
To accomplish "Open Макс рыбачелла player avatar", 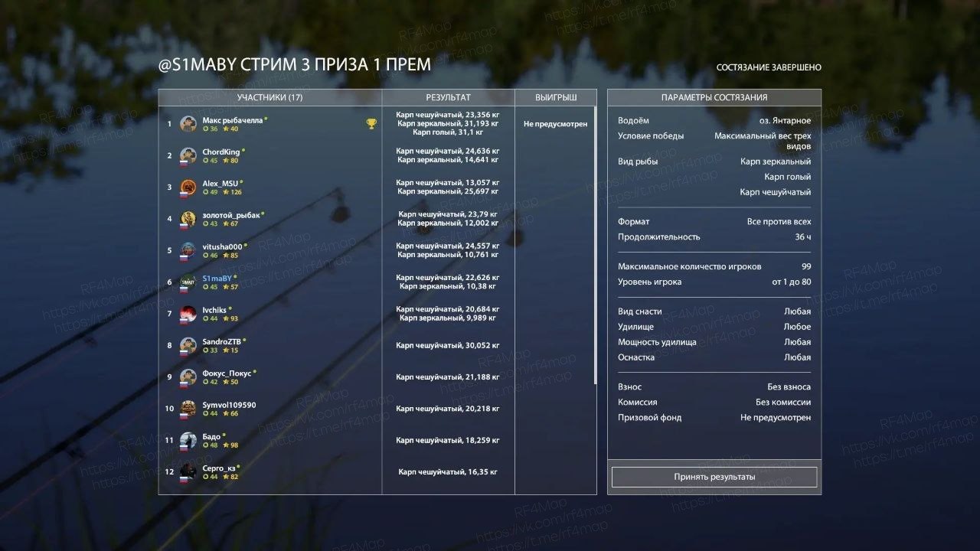I will [x=188, y=124].
